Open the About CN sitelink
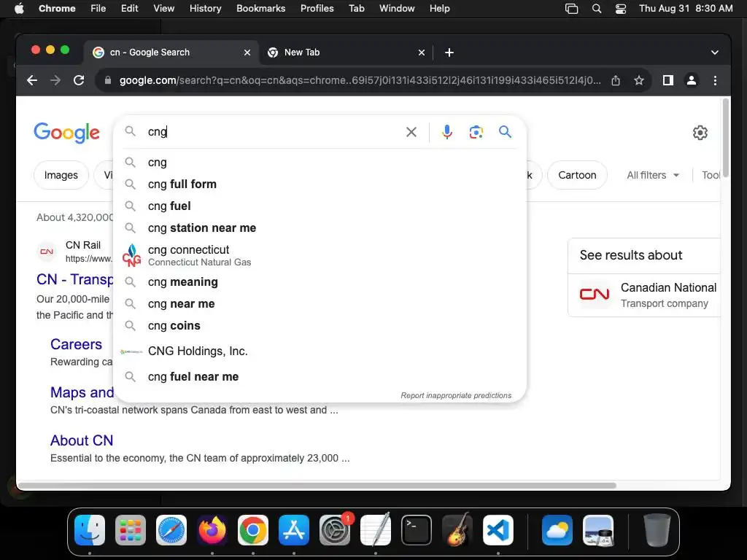The width and height of the screenshot is (747, 560). click(82, 440)
